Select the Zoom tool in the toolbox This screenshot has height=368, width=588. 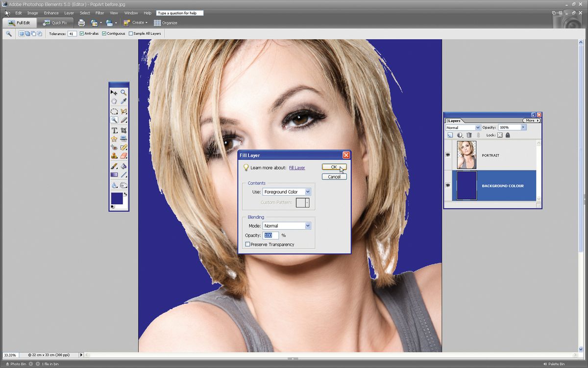(122, 92)
